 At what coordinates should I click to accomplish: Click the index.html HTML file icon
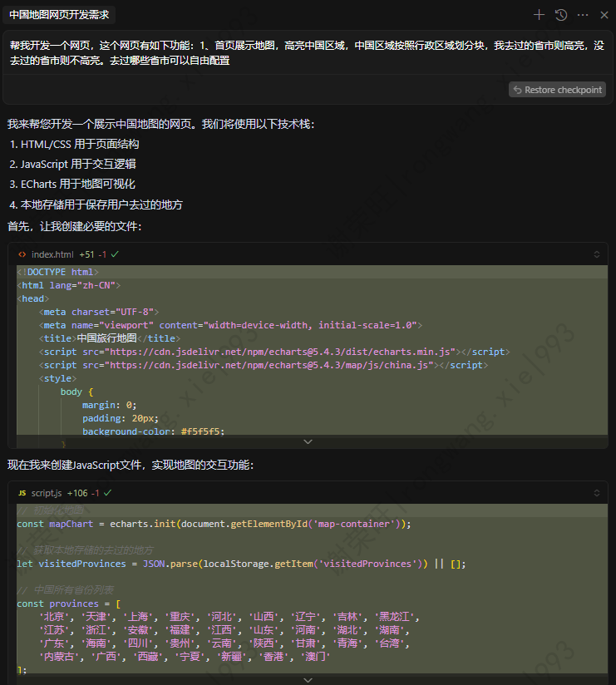tap(22, 254)
